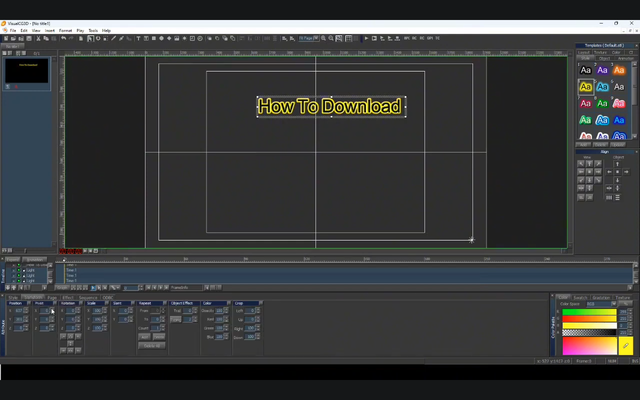Open the Insert menu
This screenshot has height=400, width=640.
pos(50,31)
